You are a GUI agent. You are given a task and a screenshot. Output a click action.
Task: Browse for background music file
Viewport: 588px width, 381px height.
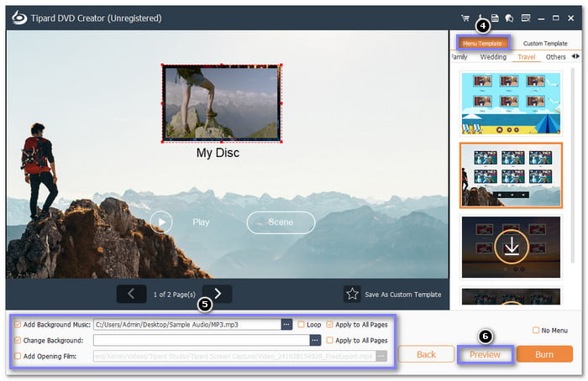pyautogui.click(x=286, y=324)
